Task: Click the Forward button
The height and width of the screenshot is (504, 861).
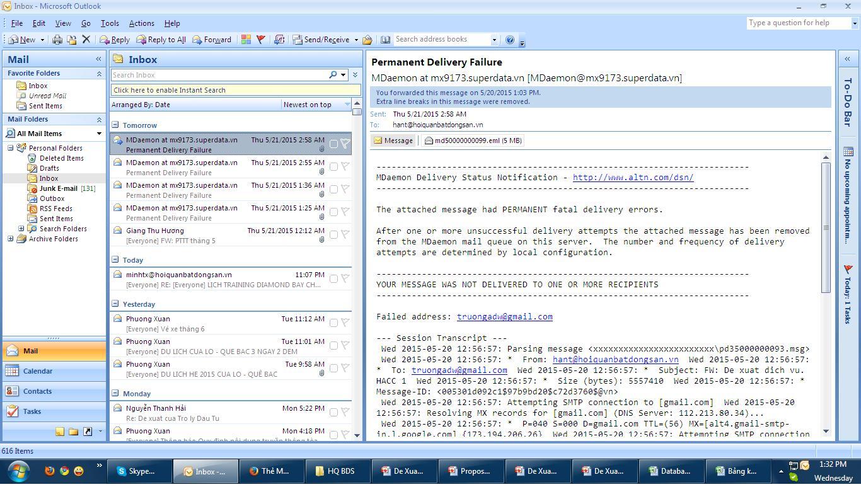Action: point(212,40)
